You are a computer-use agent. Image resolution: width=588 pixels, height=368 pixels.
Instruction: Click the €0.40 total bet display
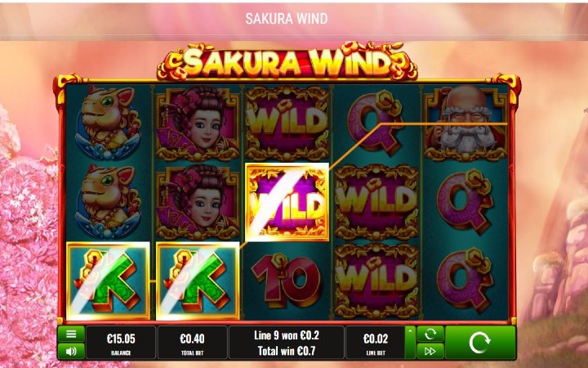tap(193, 343)
